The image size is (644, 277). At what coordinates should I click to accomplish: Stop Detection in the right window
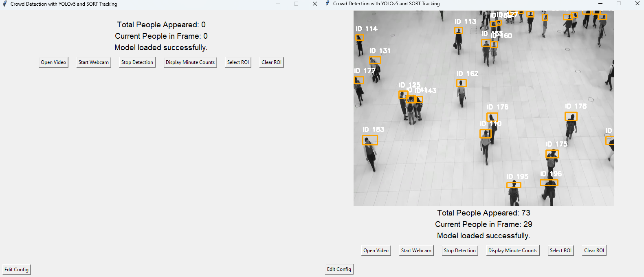coord(459,251)
